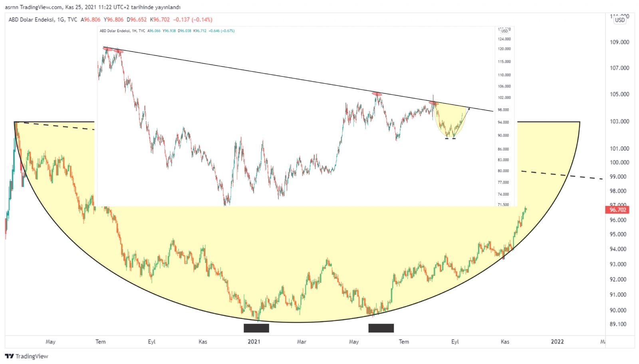The height and width of the screenshot is (364, 639).
Task: Click the TradingView logo at bottom left
Action: point(26,356)
